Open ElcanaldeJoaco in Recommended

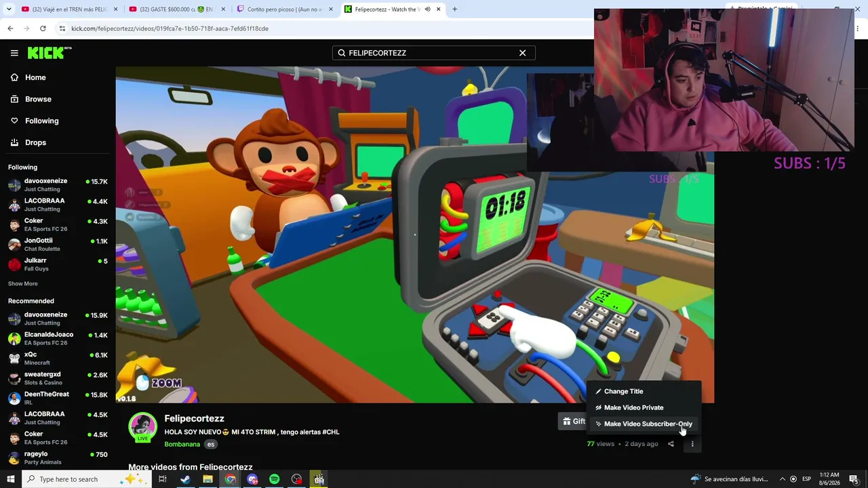(x=58, y=338)
